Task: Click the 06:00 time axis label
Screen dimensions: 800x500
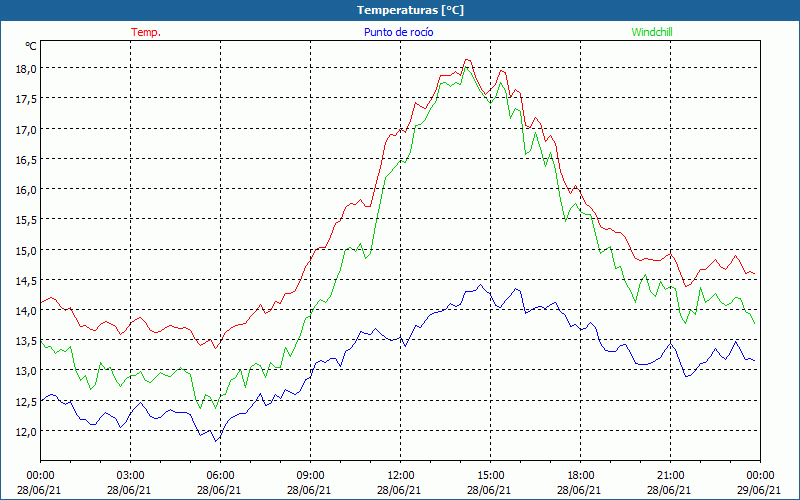Action: click(x=220, y=476)
